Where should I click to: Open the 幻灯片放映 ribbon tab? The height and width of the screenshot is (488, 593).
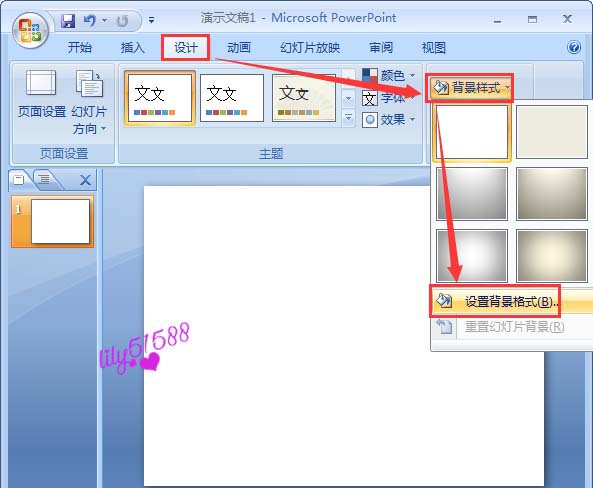tap(310, 48)
